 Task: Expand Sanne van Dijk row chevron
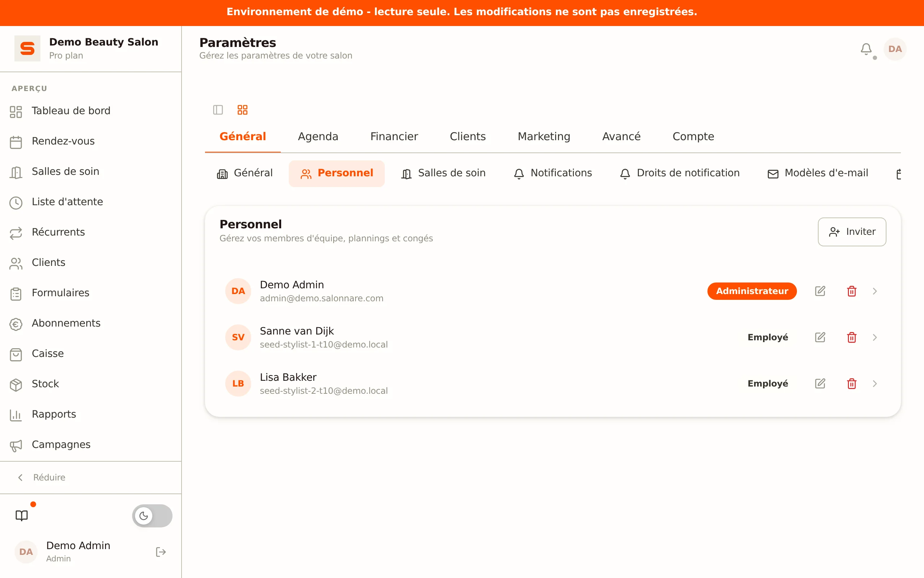875,337
